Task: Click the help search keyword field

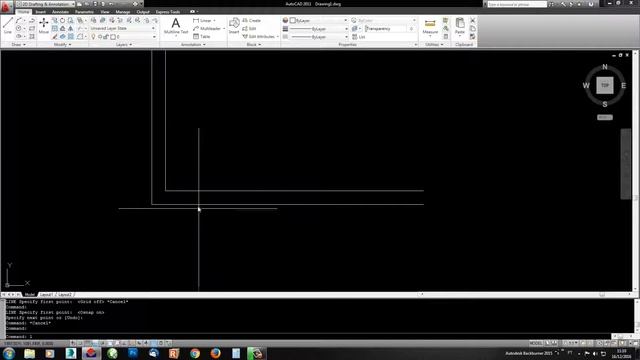Action: (517, 4)
